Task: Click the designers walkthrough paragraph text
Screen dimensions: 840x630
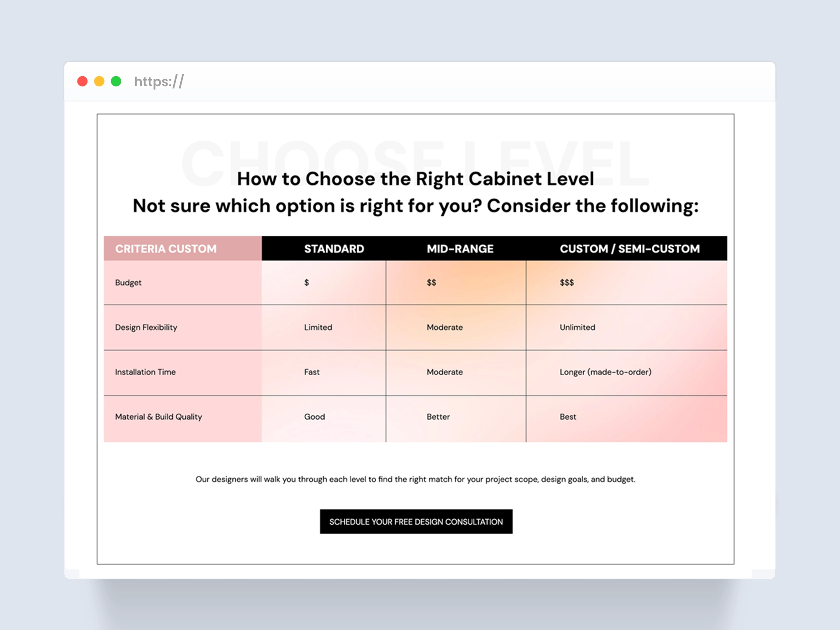Action: tap(415, 479)
